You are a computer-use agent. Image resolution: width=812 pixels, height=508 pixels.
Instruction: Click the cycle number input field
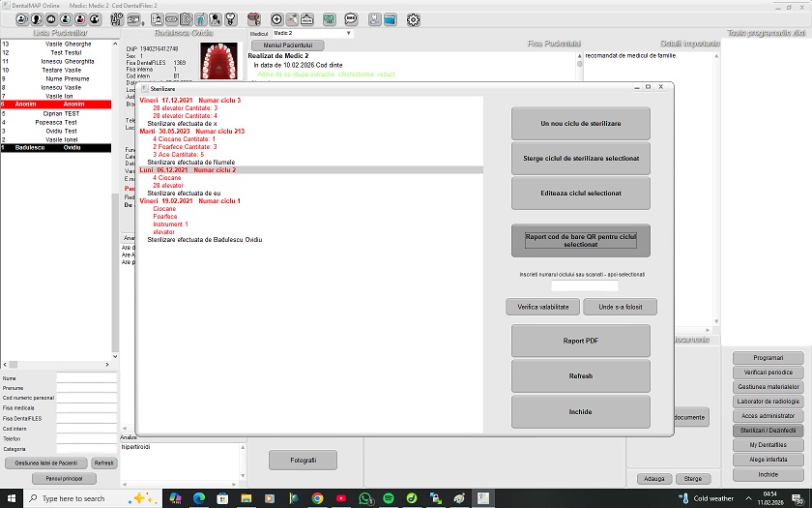pyautogui.click(x=584, y=286)
